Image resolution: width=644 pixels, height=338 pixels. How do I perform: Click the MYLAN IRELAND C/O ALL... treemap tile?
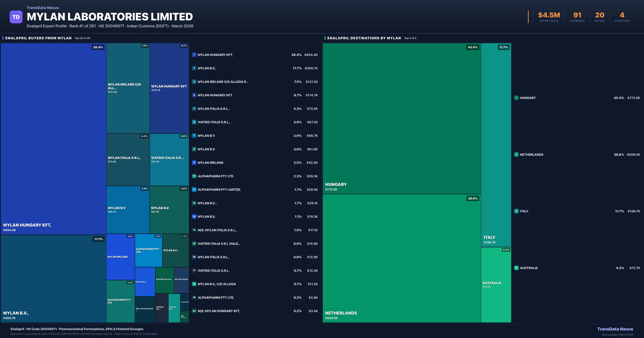coord(128,88)
